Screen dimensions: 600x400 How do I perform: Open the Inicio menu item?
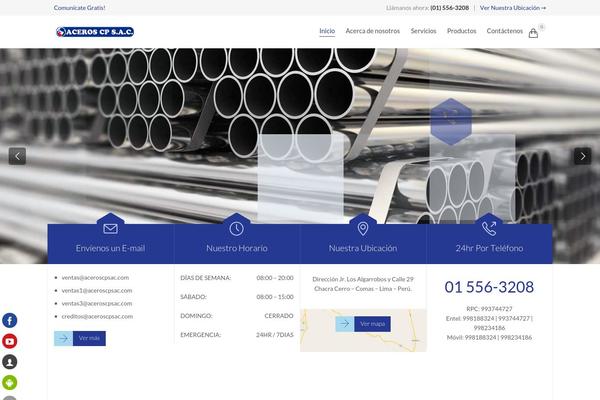point(327,31)
